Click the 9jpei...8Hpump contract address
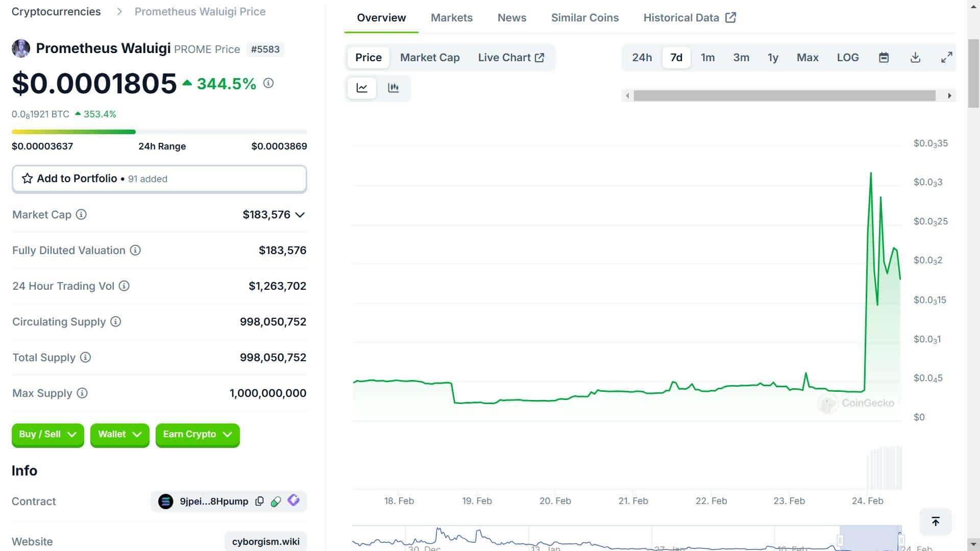Image resolution: width=980 pixels, height=551 pixels. pyautogui.click(x=214, y=502)
